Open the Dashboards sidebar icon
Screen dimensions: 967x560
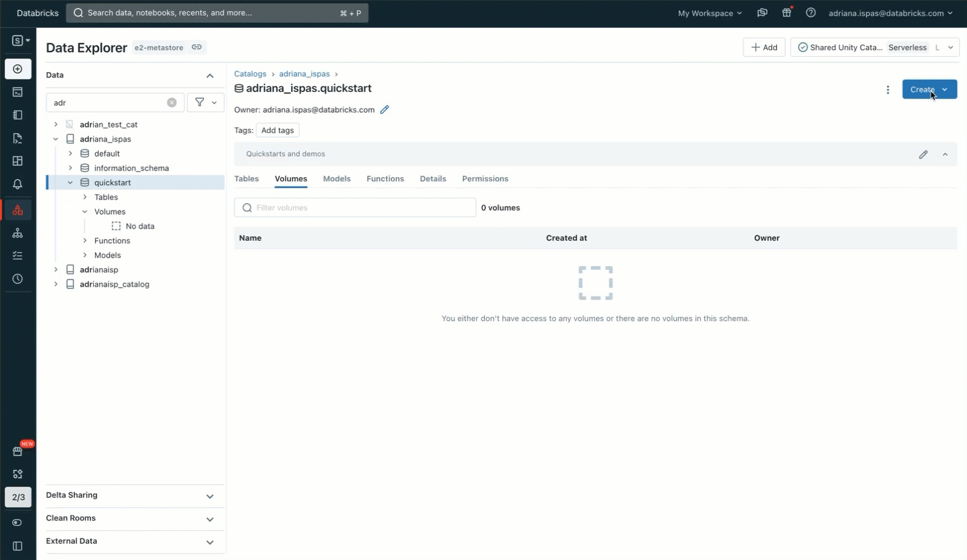click(18, 161)
